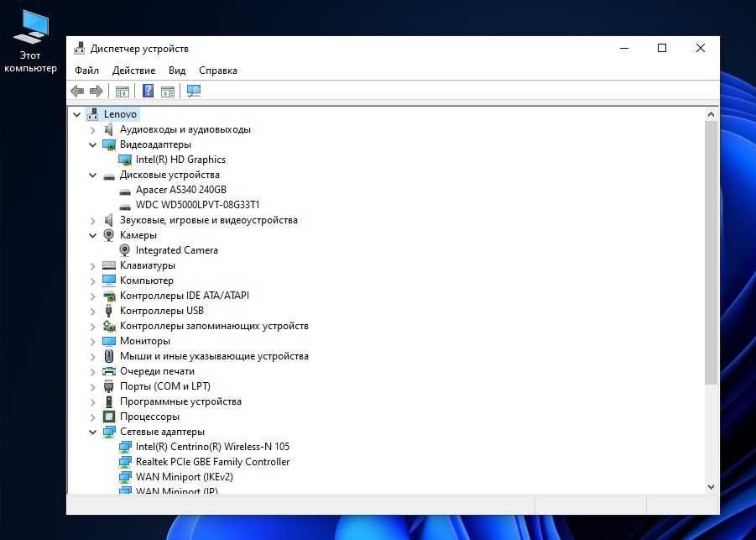Select the Очереди печати label

click(x=157, y=371)
